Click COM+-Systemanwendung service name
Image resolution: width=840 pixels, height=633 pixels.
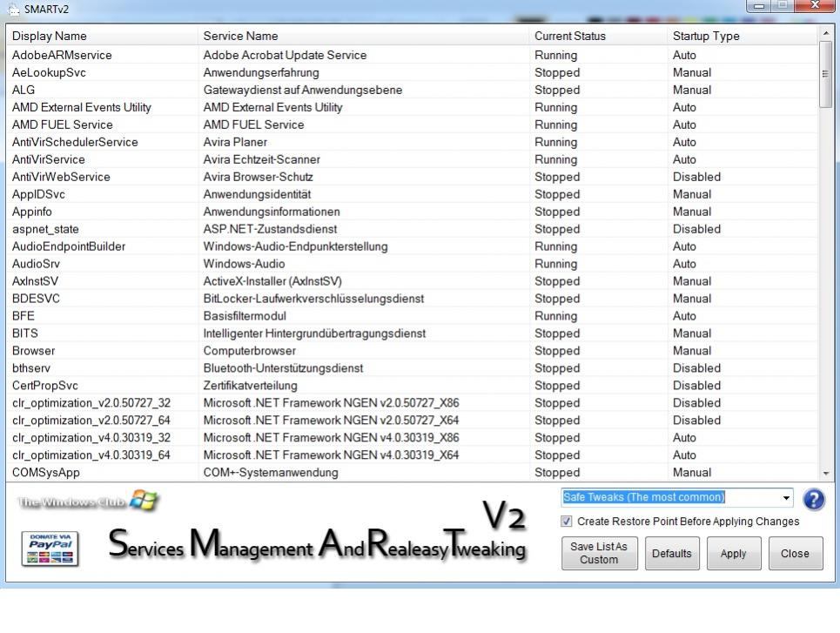pos(271,472)
